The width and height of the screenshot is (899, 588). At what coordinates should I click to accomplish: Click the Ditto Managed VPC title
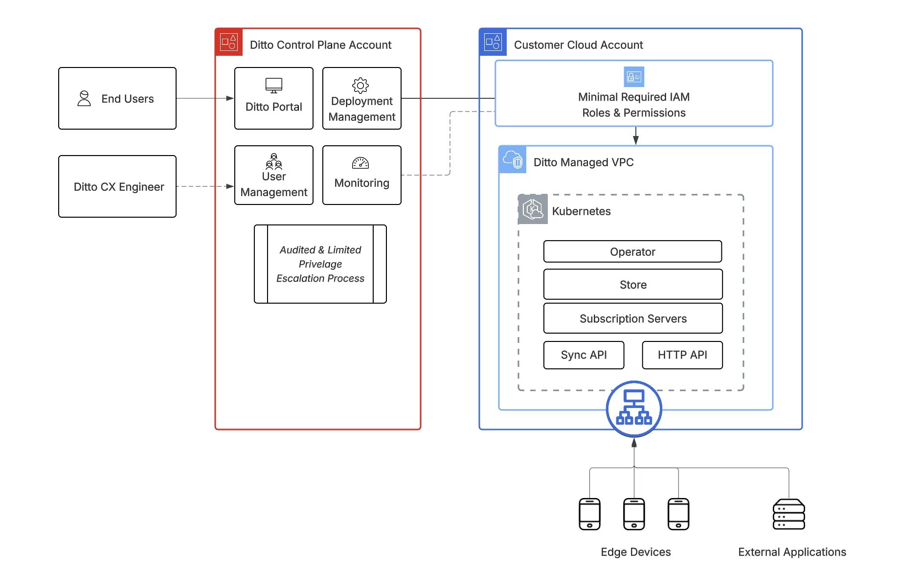click(584, 162)
